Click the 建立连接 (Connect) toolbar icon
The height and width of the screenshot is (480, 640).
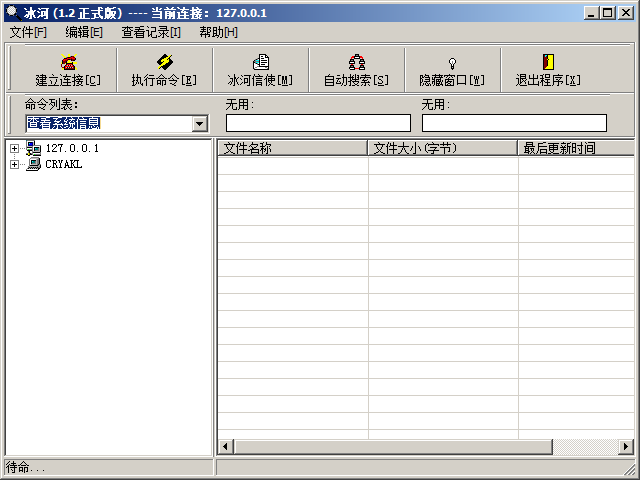[x=68, y=63]
